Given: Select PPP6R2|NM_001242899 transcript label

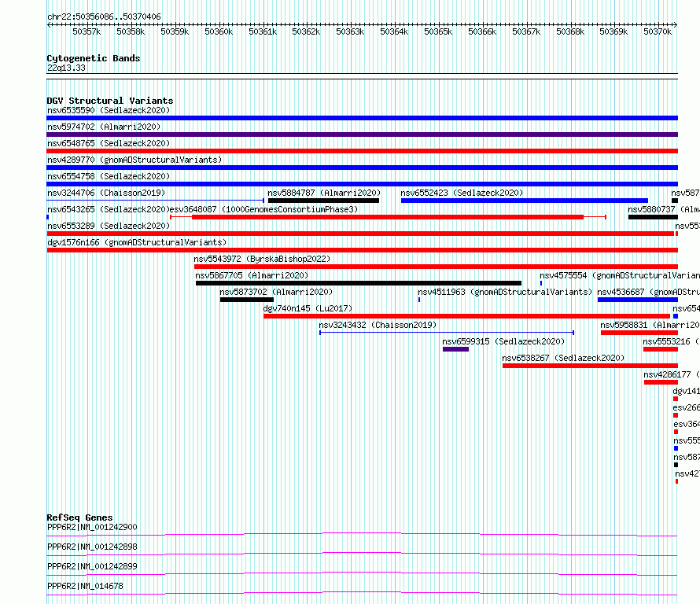Looking at the screenshot, I should tap(92, 566).
